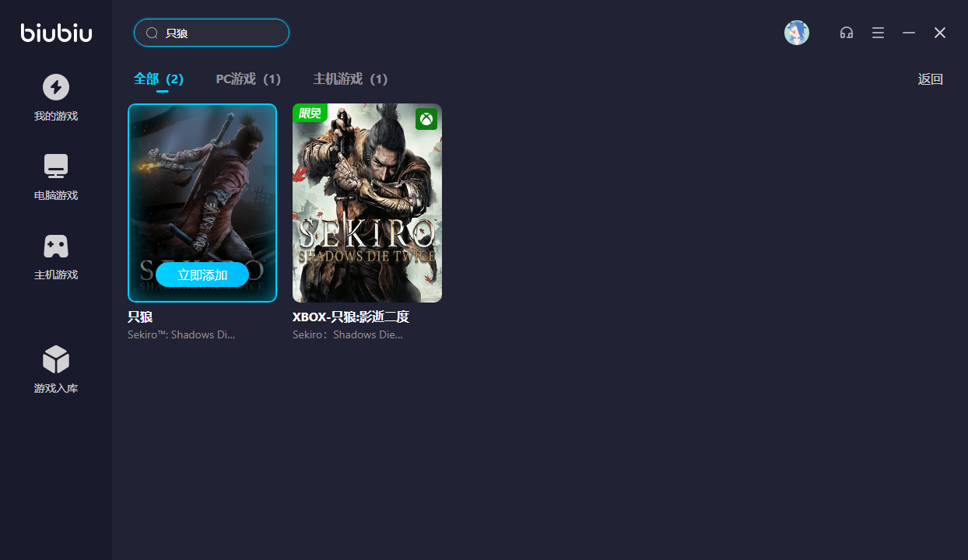The width and height of the screenshot is (968, 560).
Task: Click the 返回 link
Action: (931, 79)
